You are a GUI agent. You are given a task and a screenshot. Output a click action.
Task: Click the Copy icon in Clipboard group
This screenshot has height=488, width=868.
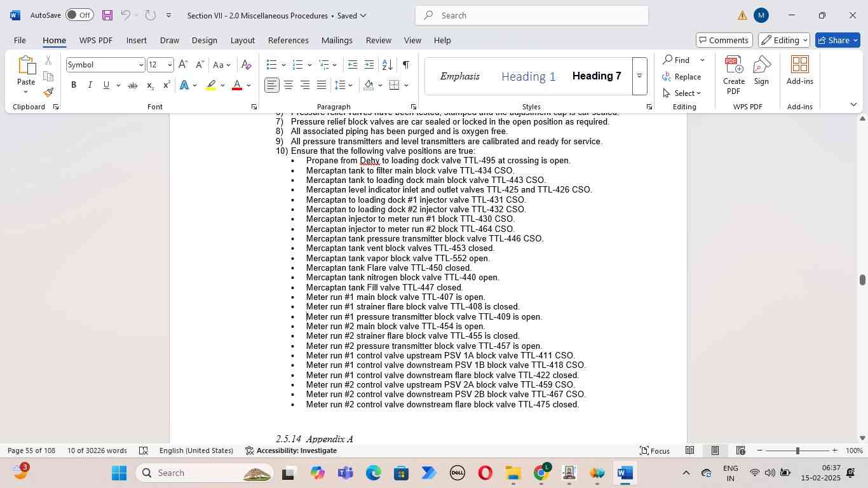point(48,76)
